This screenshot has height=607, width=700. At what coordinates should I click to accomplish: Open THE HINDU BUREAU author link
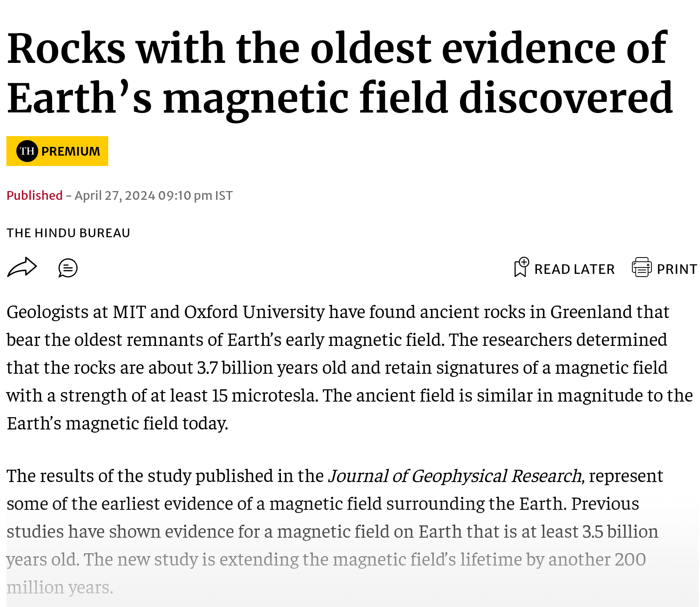point(68,233)
